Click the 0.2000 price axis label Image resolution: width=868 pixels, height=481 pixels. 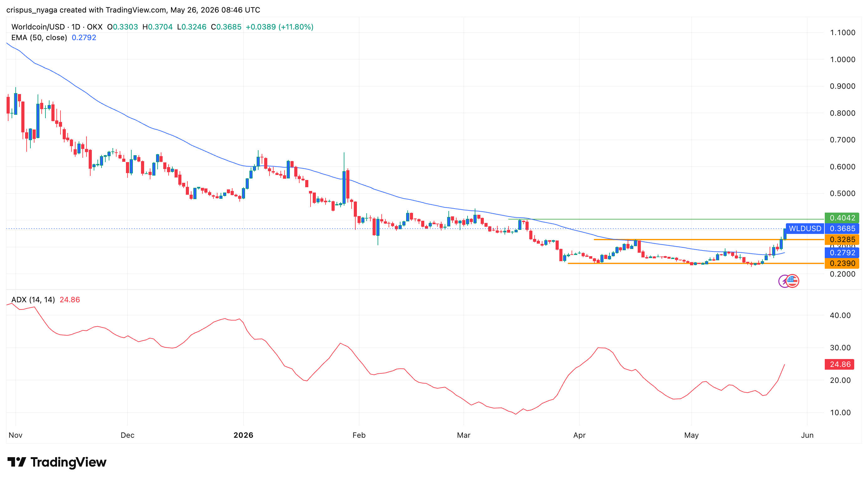point(842,274)
